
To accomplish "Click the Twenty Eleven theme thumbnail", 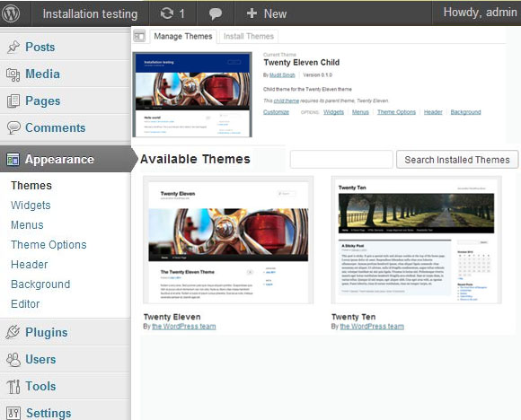I will pyautogui.click(x=228, y=240).
